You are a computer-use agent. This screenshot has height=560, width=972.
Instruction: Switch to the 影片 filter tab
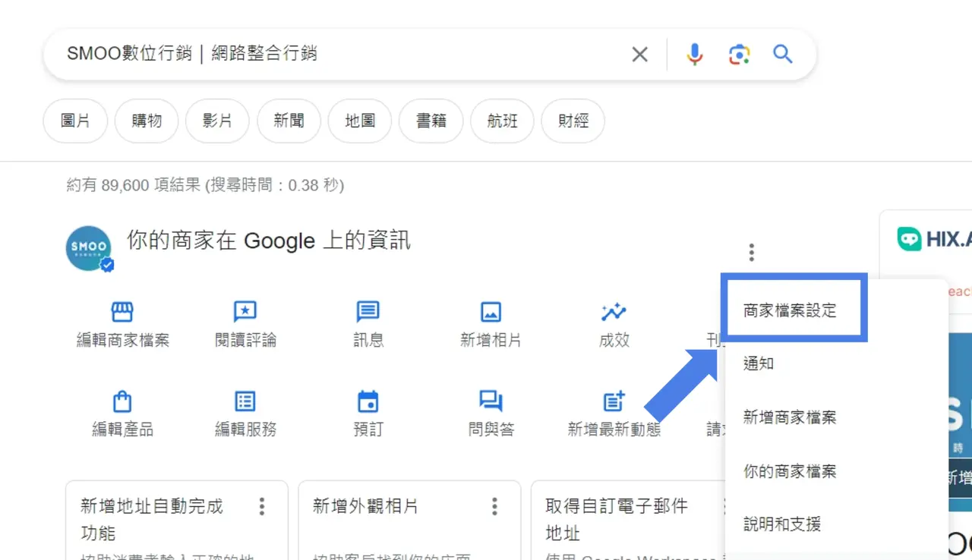(217, 121)
